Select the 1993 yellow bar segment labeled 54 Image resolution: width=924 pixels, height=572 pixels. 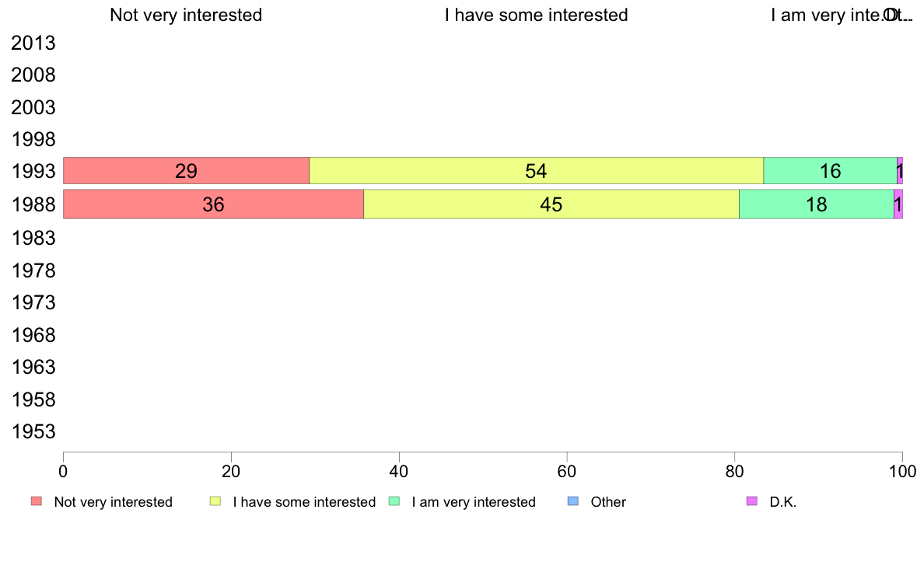(x=536, y=171)
